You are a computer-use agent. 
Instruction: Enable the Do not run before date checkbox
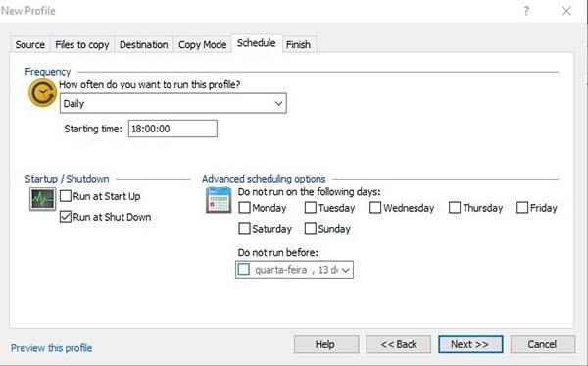[x=244, y=269]
